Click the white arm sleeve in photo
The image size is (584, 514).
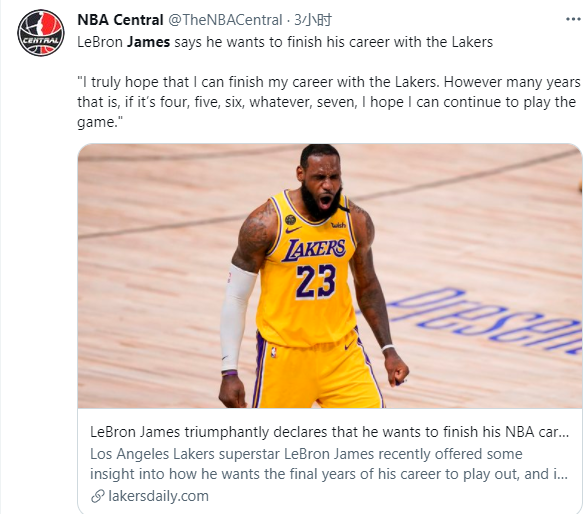coord(237,318)
